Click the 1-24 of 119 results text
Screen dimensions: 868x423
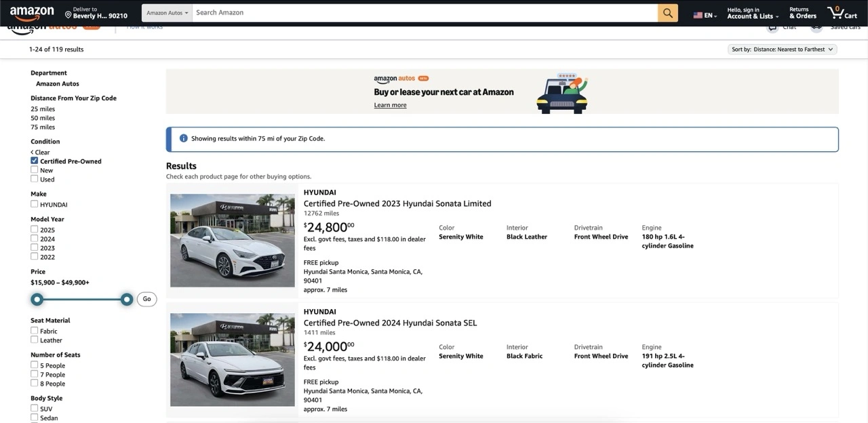click(56, 49)
